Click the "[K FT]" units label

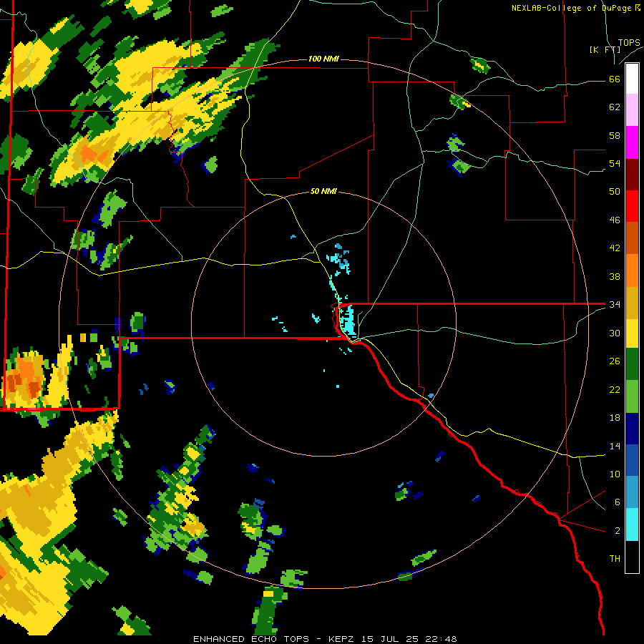click(605, 49)
